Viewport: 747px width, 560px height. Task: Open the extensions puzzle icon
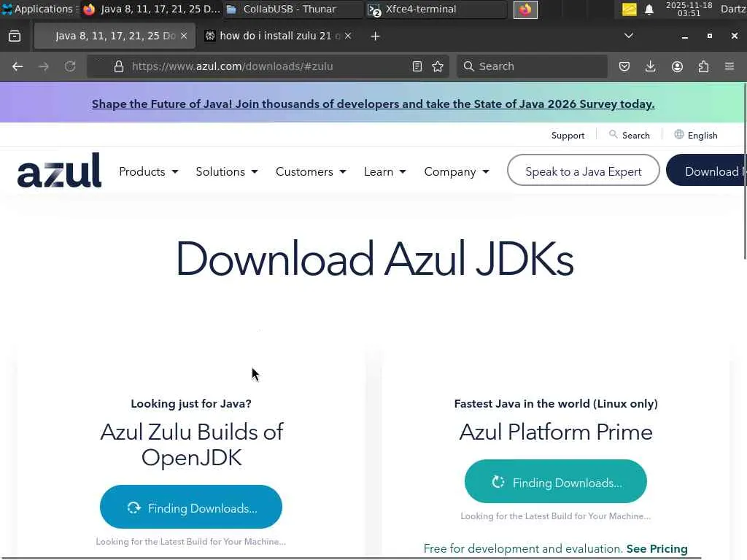pos(703,66)
